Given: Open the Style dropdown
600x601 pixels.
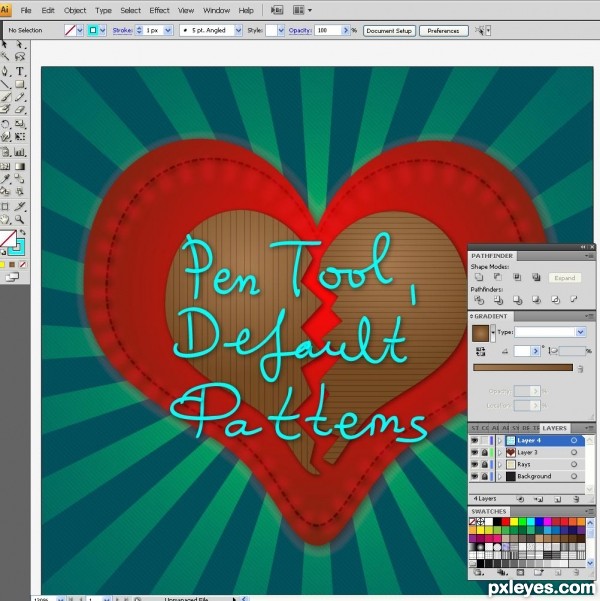Looking at the screenshot, I should click(281, 30).
